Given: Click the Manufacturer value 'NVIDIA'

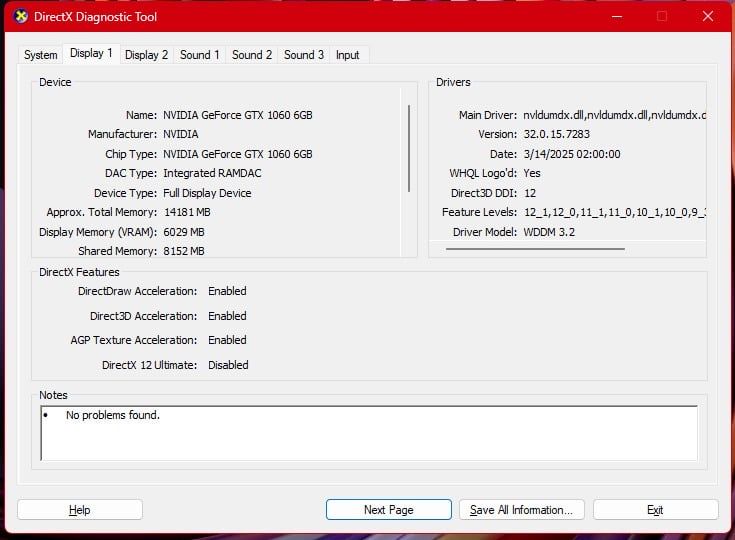Looking at the screenshot, I should 181,134.
